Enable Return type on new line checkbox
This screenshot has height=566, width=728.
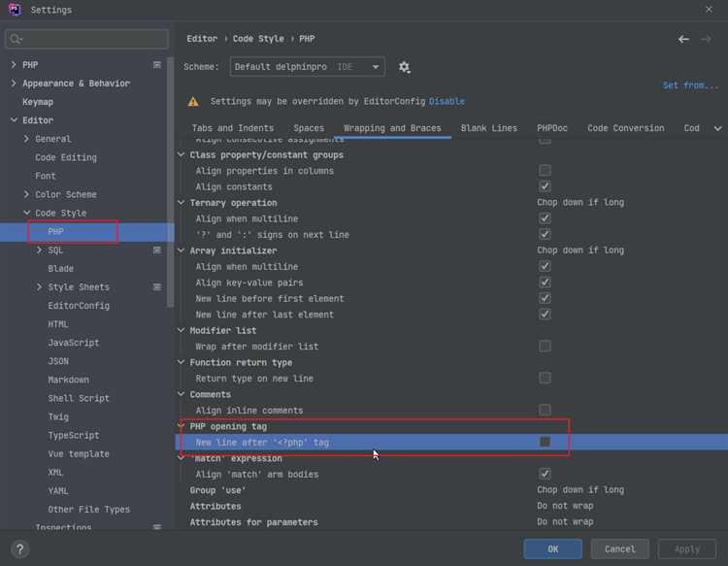coord(545,378)
